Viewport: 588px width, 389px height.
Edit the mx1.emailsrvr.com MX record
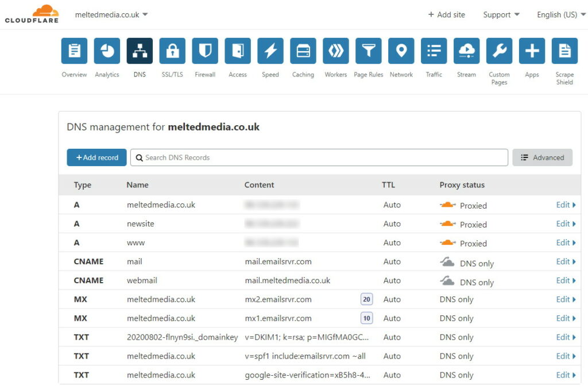(566, 318)
